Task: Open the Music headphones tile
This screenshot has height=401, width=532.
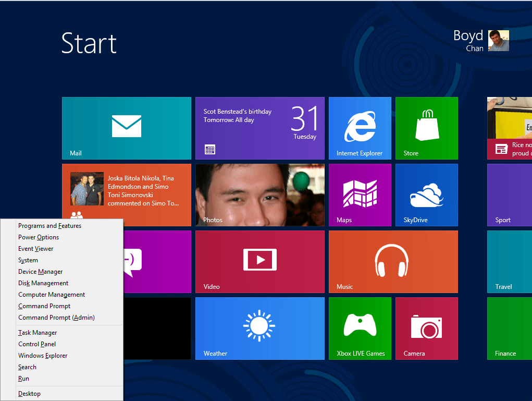Action: [393, 262]
